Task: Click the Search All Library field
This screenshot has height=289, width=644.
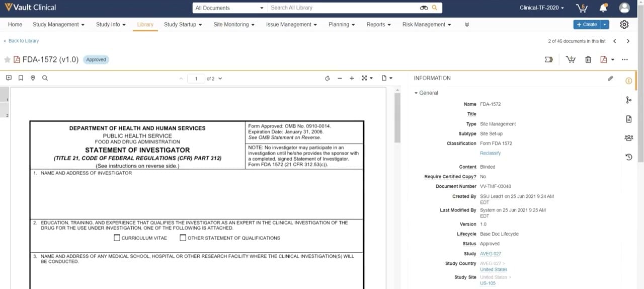Action: click(x=344, y=8)
